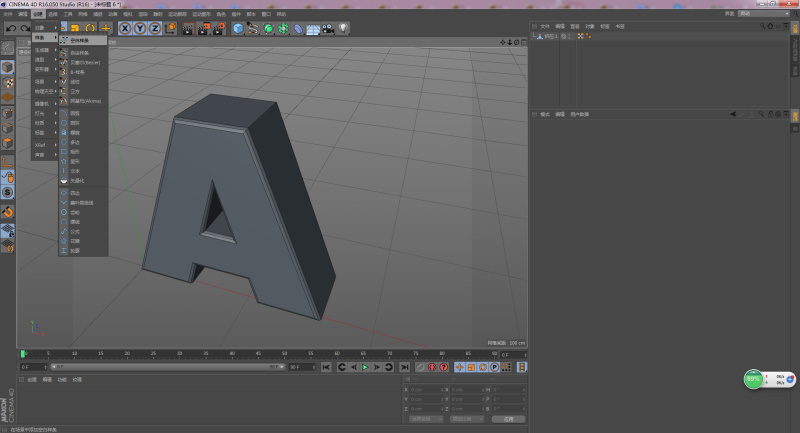Click the blue-purple deformer icon
Screen dimensions: 800x433
298,29
